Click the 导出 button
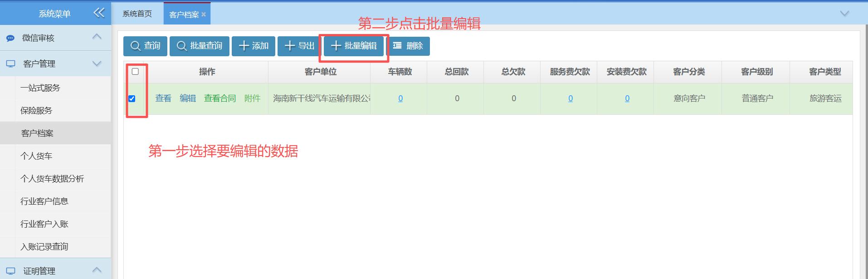Viewport: 868px width, 279px height. point(299,46)
